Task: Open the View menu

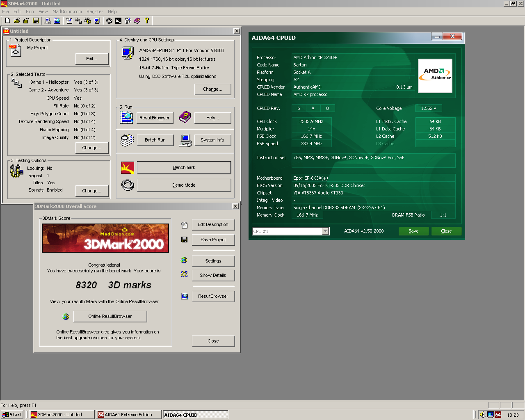Action: (x=43, y=11)
